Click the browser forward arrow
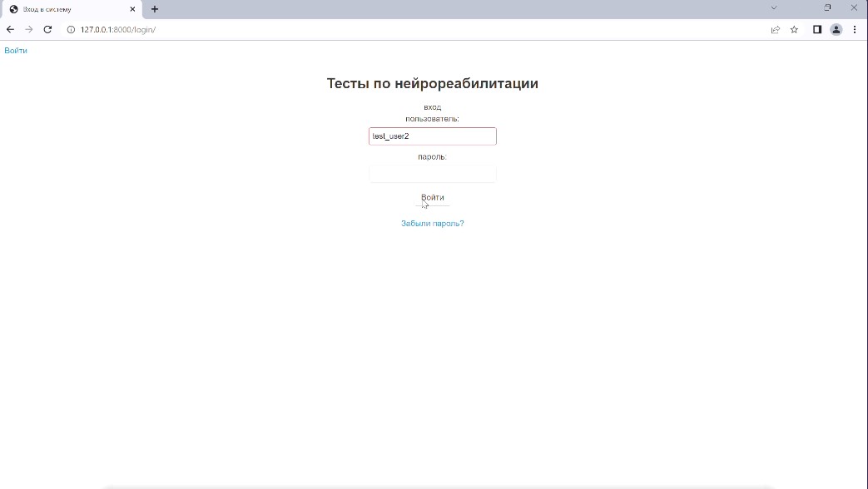This screenshot has height=489, width=868. pyautogui.click(x=29, y=29)
